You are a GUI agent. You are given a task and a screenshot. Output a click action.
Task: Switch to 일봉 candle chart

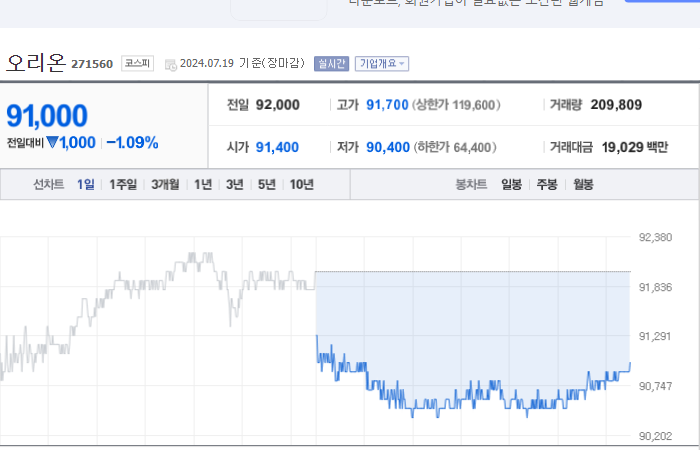point(511,184)
